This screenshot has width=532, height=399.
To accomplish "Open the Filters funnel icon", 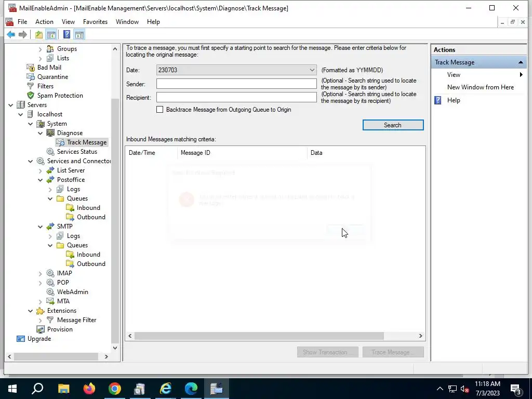I will (31, 86).
